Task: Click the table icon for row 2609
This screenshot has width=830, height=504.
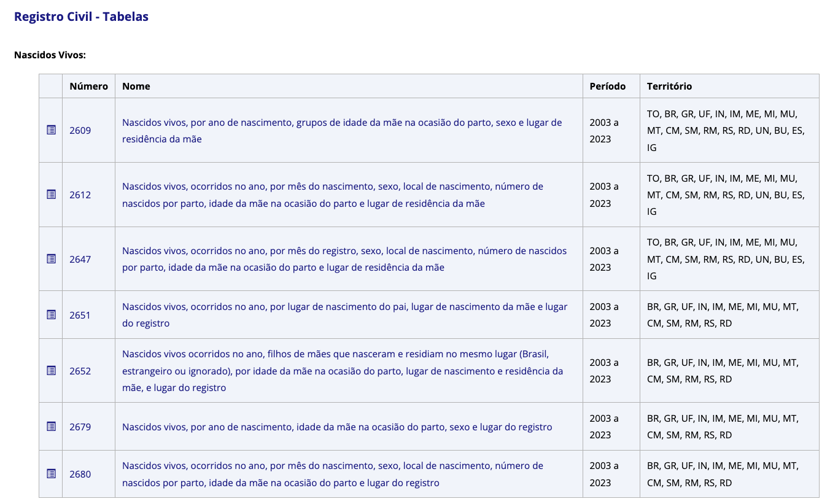Action: click(51, 130)
